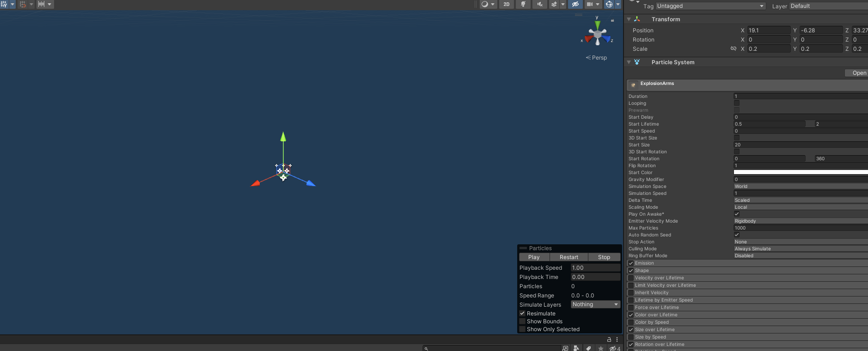This screenshot has width=868, height=351.
Task: Open the Emission module section
Action: 747,263
